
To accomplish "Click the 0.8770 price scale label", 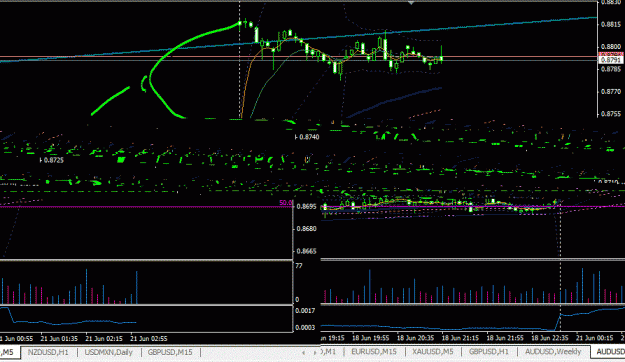I will pyautogui.click(x=611, y=91).
